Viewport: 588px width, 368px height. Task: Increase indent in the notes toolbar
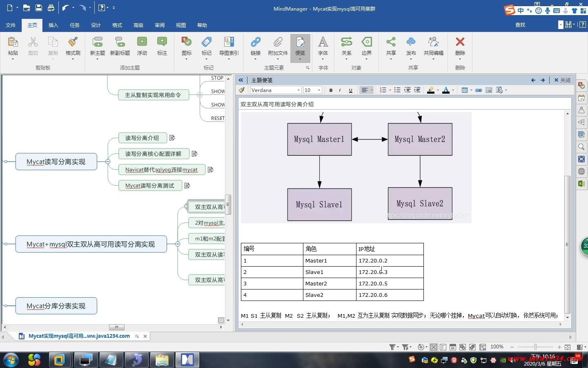(x=417, y=90)
